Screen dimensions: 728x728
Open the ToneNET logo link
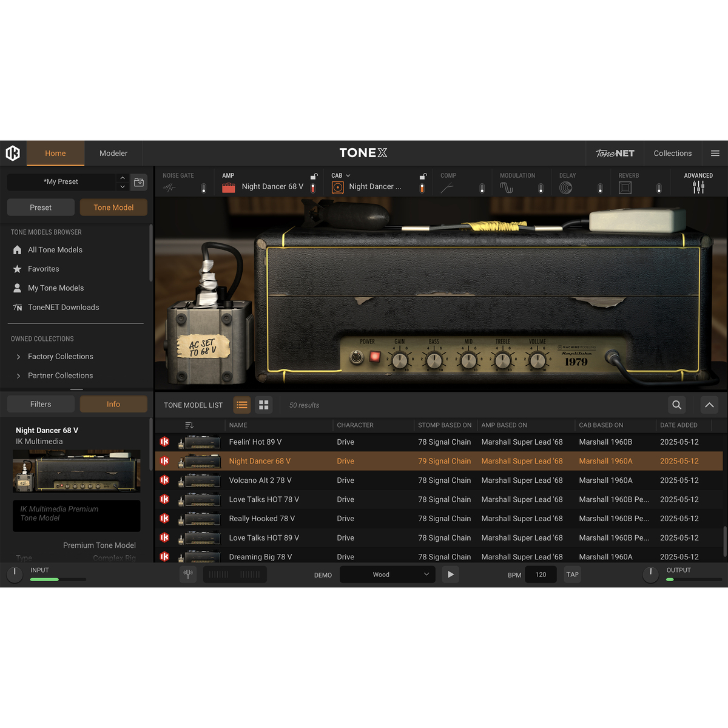615,153
